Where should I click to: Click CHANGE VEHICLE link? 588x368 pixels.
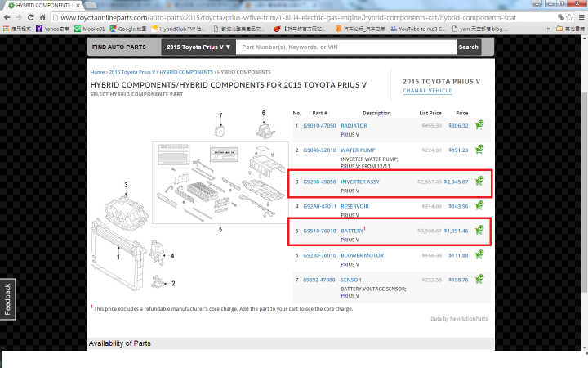pos(427,91)
